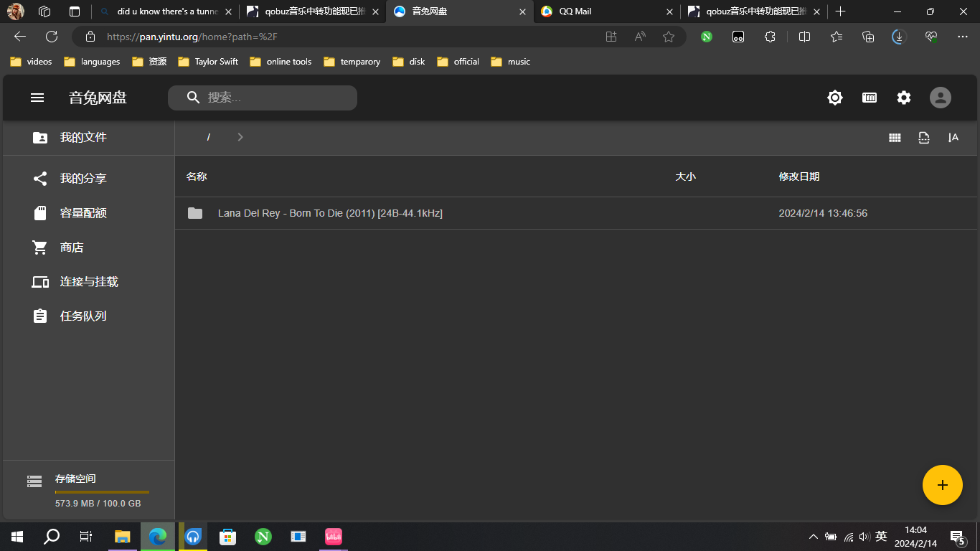Open the languages bookmarks folder
The width and height of the screenshot is (980, 551).
[92, 62]
